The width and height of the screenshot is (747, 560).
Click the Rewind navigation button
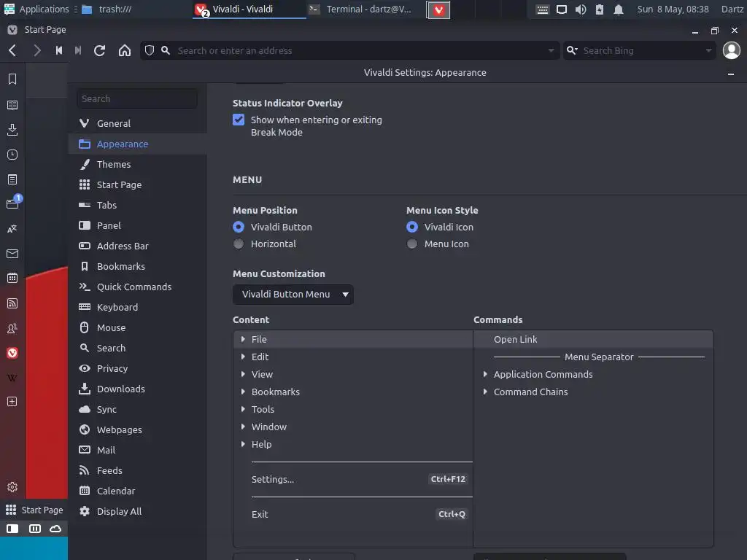58,50
